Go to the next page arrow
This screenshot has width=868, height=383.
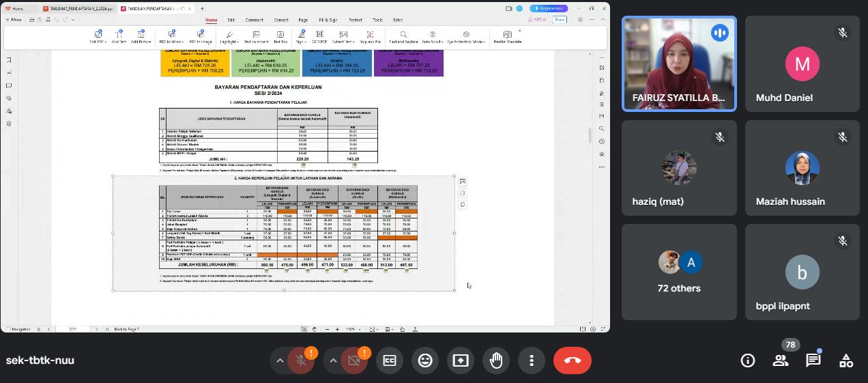(x=96, y=329)
